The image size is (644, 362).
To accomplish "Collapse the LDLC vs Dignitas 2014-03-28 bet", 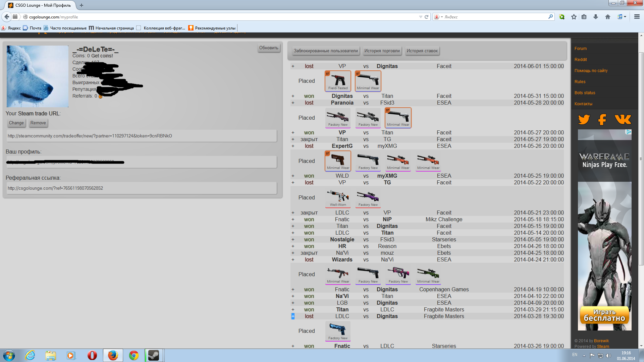I will (x=293, y=316).
